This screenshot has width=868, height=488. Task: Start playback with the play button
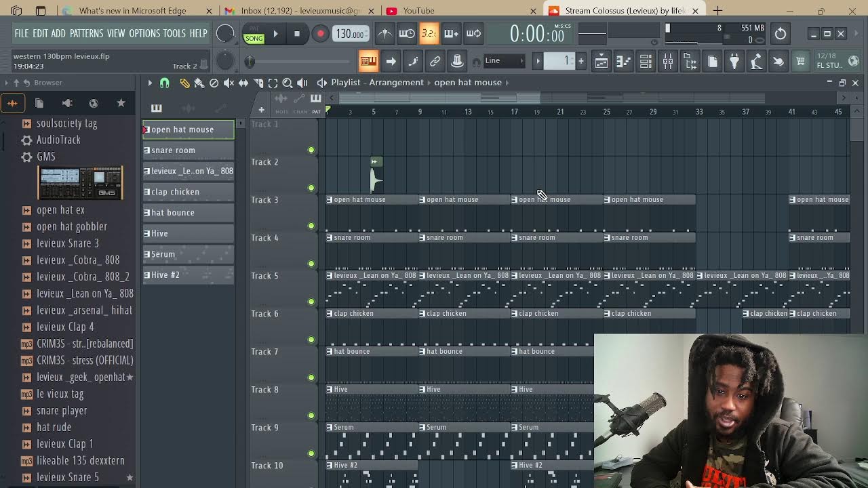(275, 34)
